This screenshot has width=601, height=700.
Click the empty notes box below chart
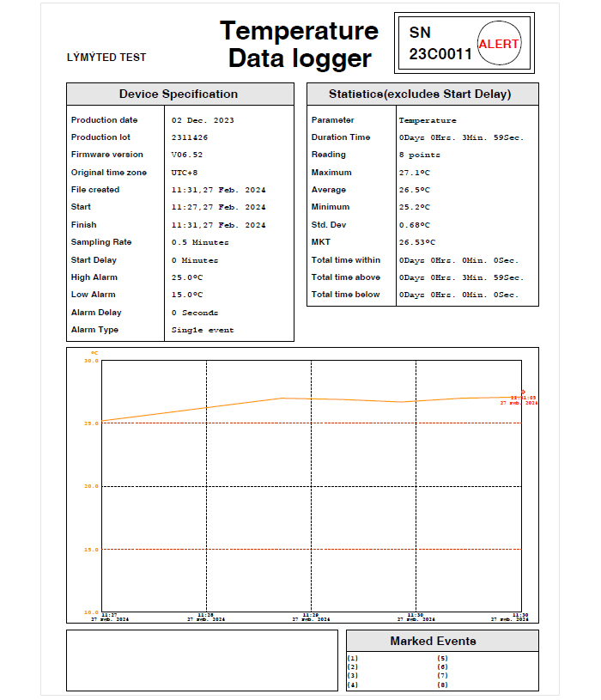click(x=202, y=660)
